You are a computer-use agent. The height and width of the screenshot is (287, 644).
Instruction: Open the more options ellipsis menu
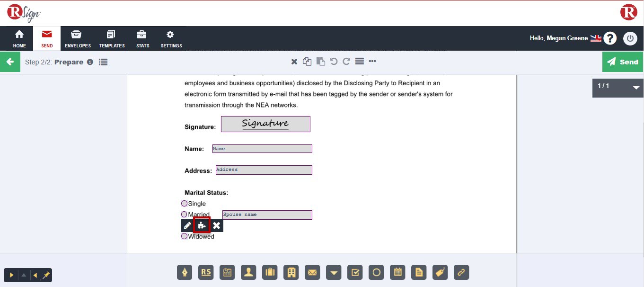pos(372,62)
